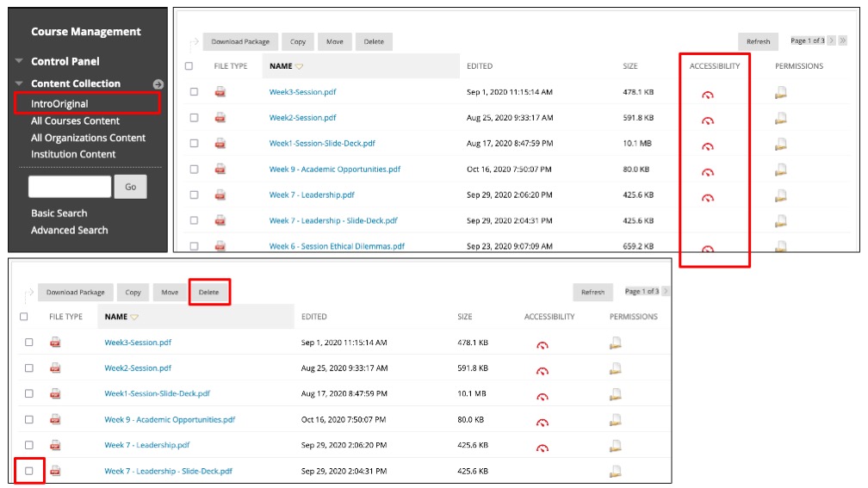Open All Organizations Content
Viewport: 868px width, 488px height.
[x=88, y=138]
